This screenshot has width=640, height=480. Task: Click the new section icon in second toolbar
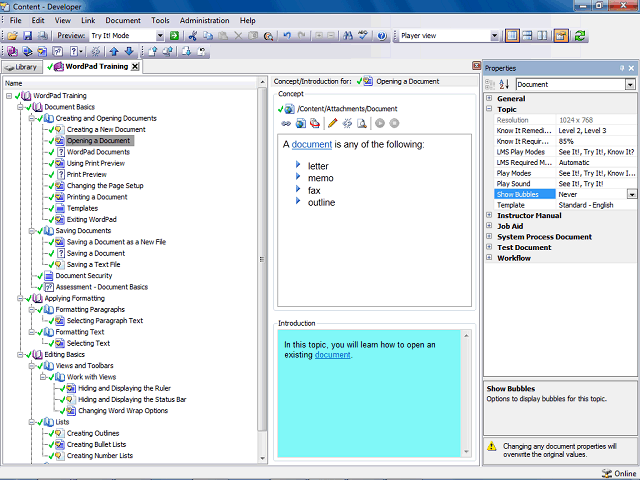27,51
